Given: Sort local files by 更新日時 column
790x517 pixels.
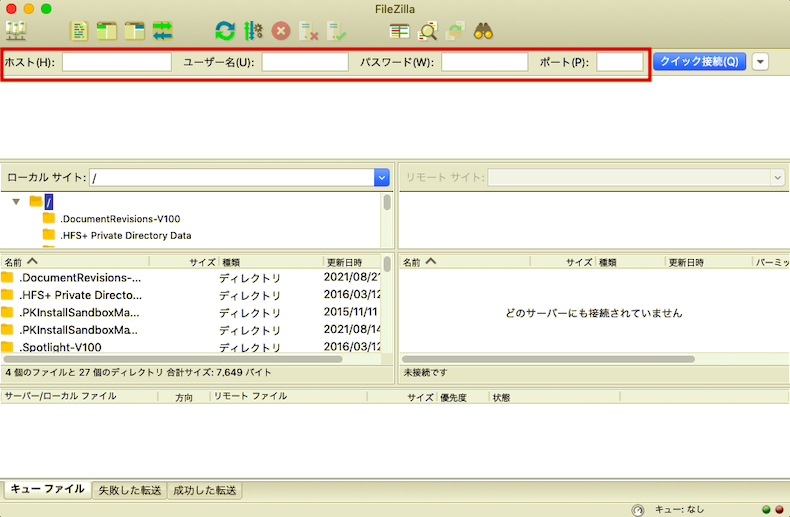Looking at the screenshot, I should (x=352, y=262).
